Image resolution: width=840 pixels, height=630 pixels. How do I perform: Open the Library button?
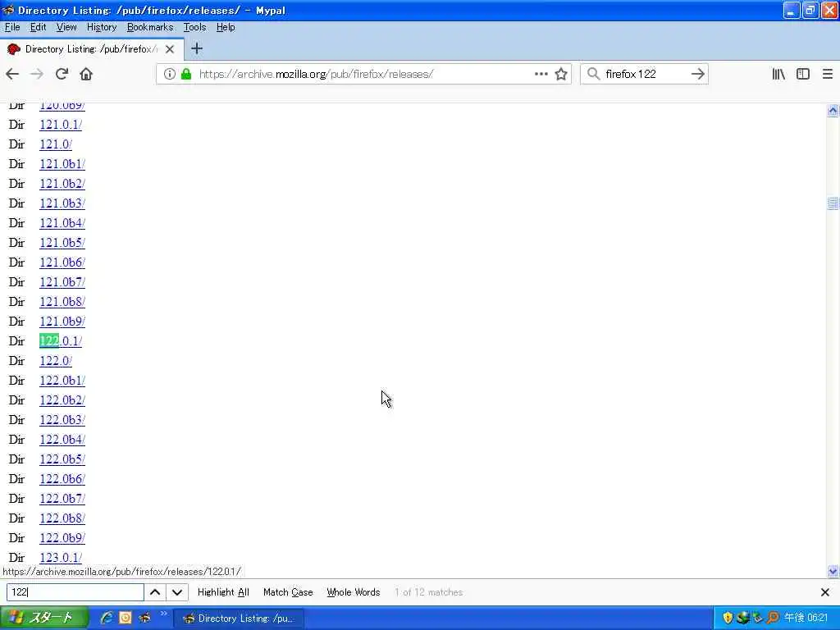pos(778,74)
